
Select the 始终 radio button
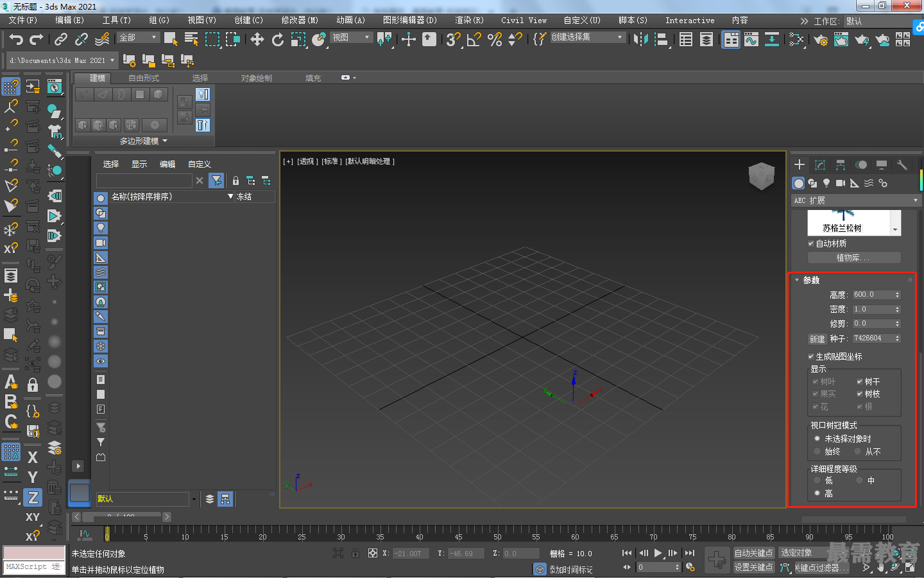[x=817, y=451]
